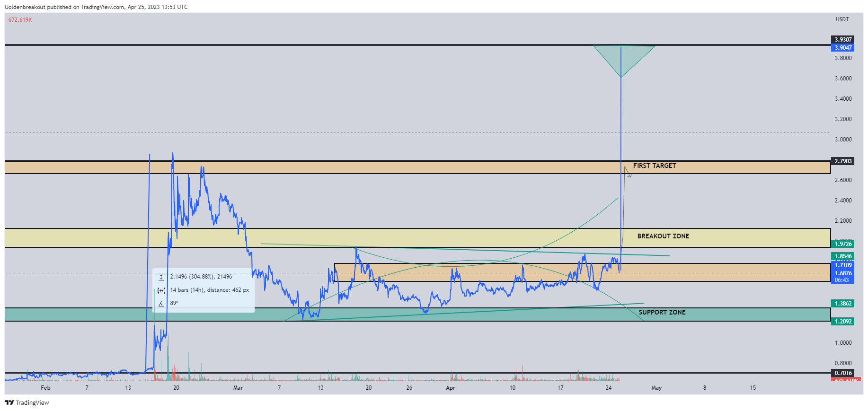Click the 2.2000 price axis value
The width and height of the screenshot is (868, 411).
(x=843, y=221)
